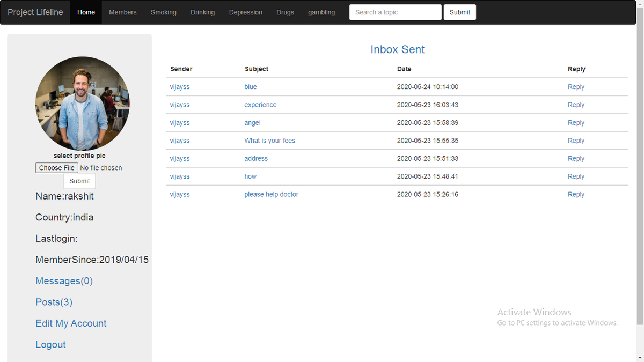Click the MemberSince:2019/04/15 text
The width and height of the screenshot is (644, 362).
click(x=92, y=260)
